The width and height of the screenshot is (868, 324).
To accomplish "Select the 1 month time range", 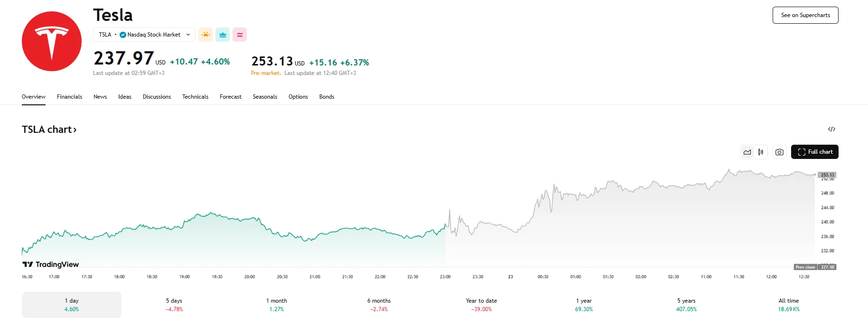I will (x=277, y=305).
